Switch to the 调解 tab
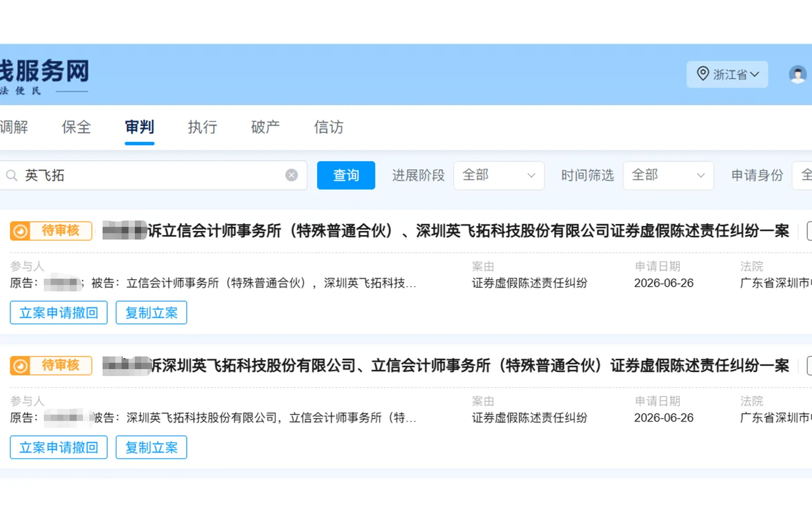 point(14,127)
